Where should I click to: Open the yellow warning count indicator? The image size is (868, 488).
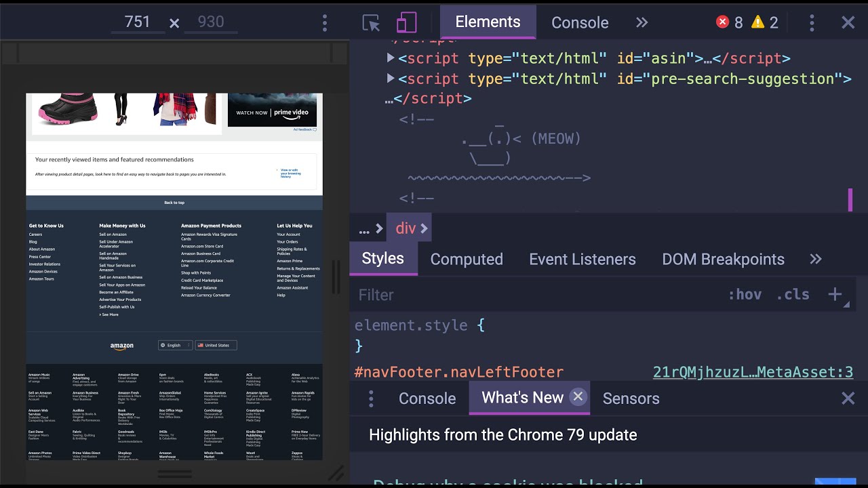764,22
